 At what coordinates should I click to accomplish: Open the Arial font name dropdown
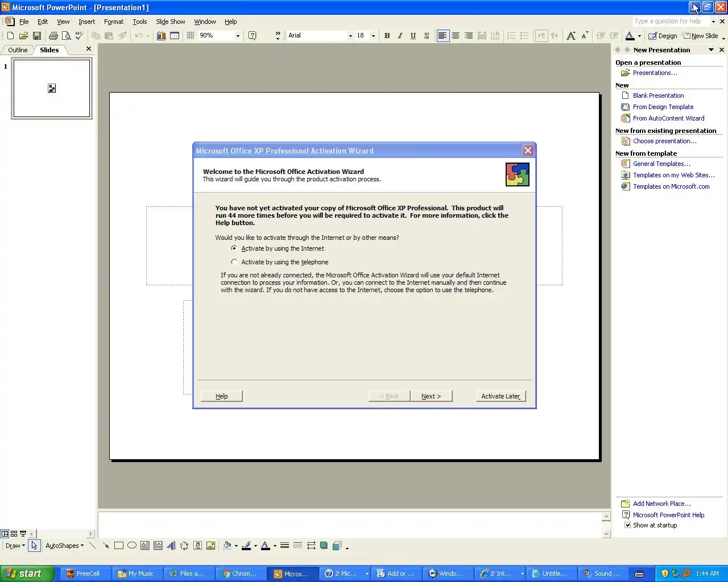point(350,36)
